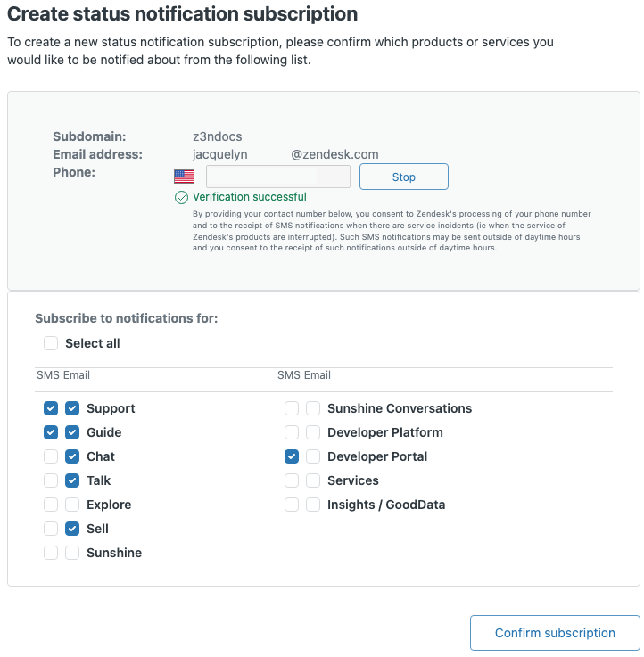The image size is (644, 657).
Task: Enable SMS for Developer Platform
Action: tap(292, 432)
